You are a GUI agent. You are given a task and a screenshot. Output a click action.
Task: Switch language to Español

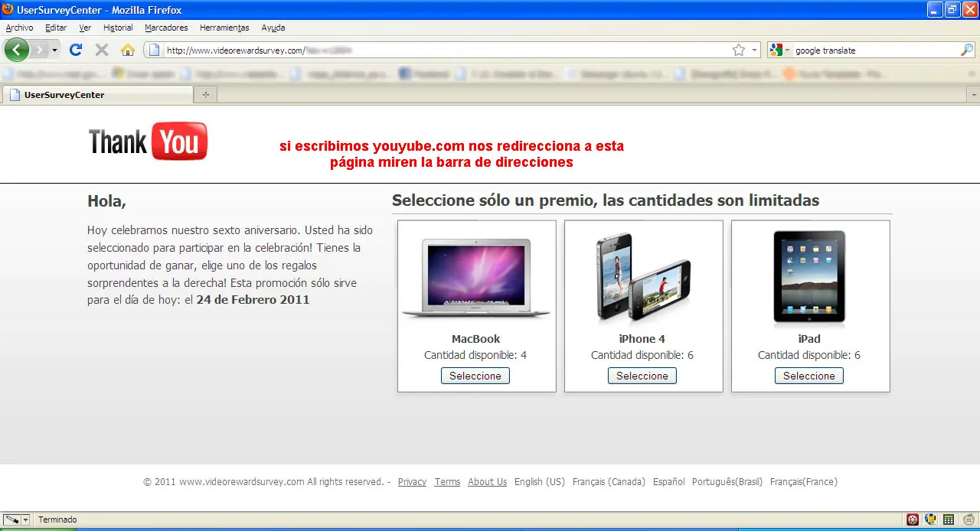669,482
